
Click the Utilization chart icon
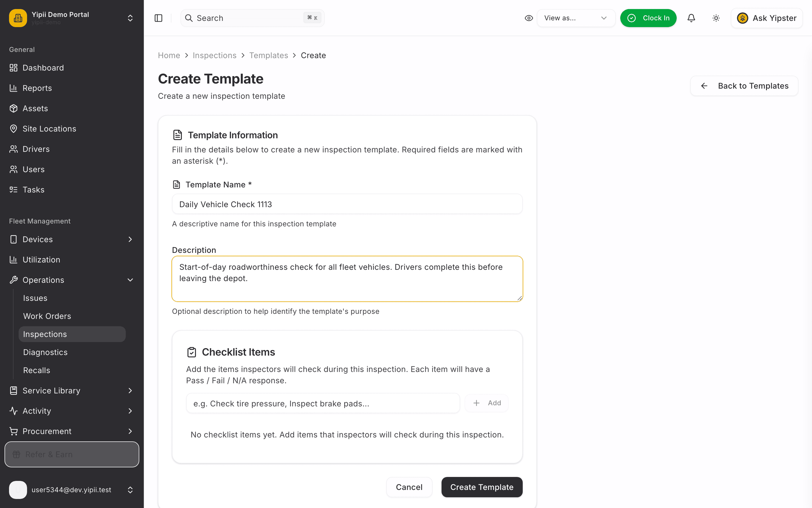pyautogui.click(x=14, y=260)
